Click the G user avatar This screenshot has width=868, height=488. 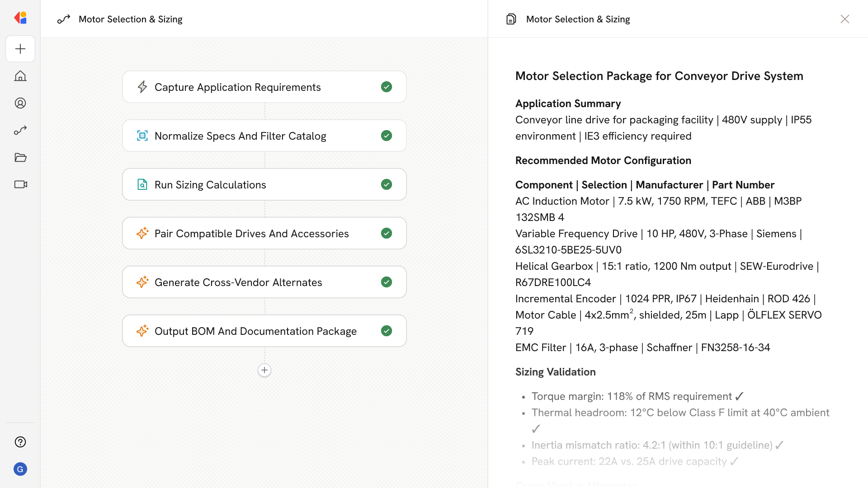20,469
